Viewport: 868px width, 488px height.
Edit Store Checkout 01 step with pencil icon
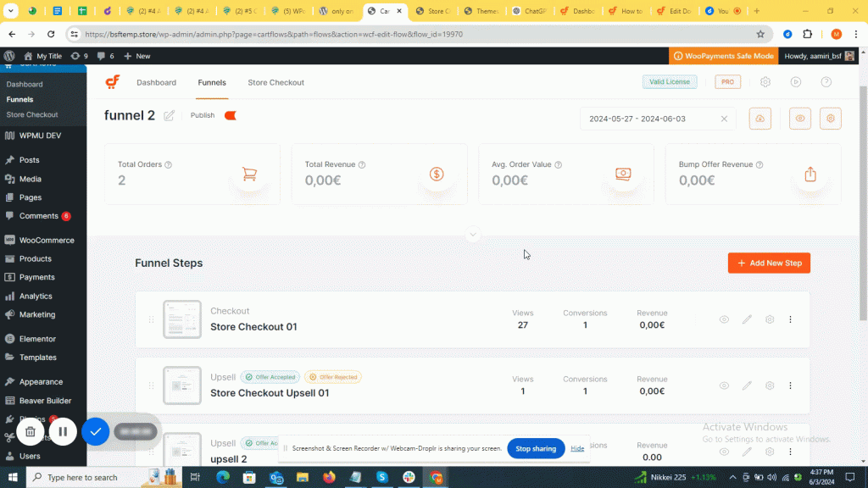coord(747,319)
